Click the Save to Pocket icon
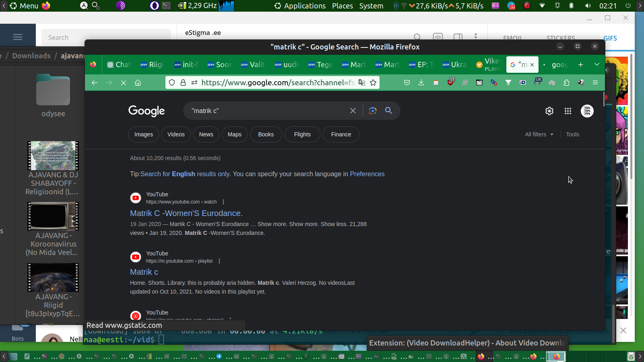The image size is (644, 362). coord(407,82)
